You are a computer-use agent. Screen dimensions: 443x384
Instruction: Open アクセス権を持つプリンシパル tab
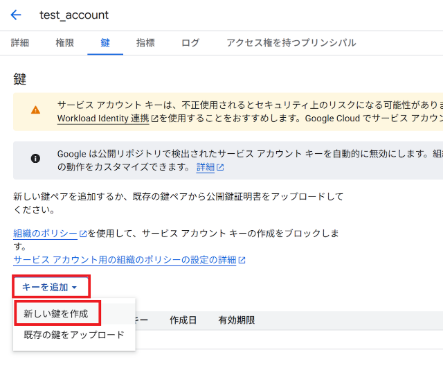point(291,43)
